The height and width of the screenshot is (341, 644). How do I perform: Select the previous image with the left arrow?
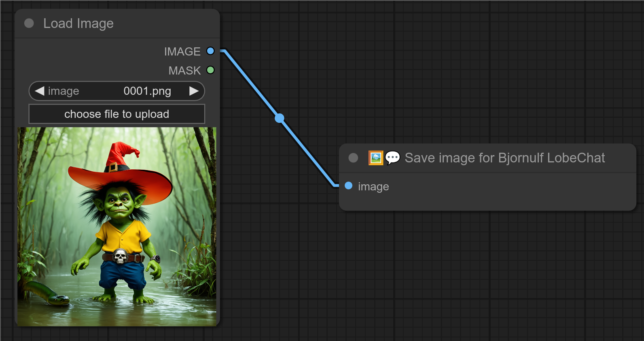tap(39, 91)
